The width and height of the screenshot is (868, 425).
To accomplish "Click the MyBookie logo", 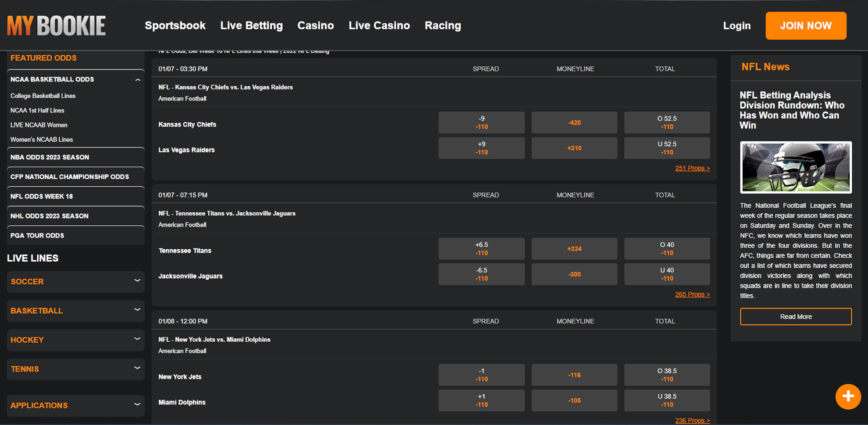I will tap(56, 25).
